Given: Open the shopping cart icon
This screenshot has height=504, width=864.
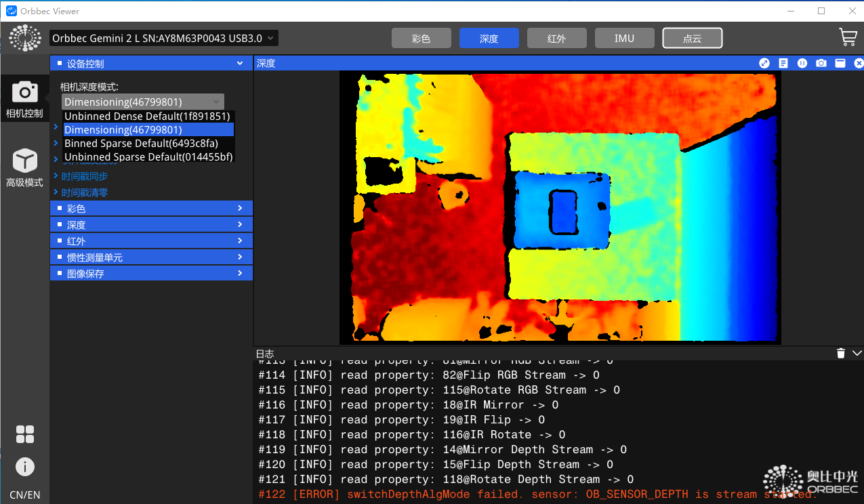Looking at the screenshot, I should point(848,37).
